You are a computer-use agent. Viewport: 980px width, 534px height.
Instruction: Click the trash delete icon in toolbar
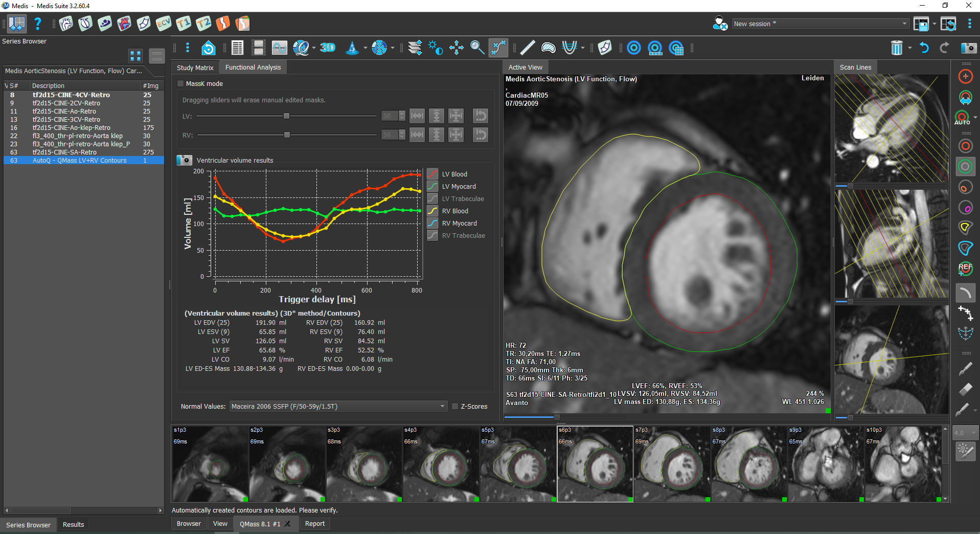point(897,48)
